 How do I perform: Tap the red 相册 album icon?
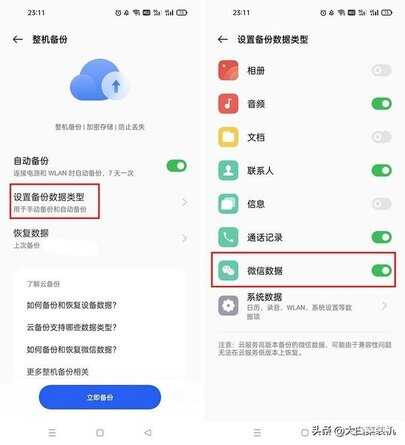228,70
